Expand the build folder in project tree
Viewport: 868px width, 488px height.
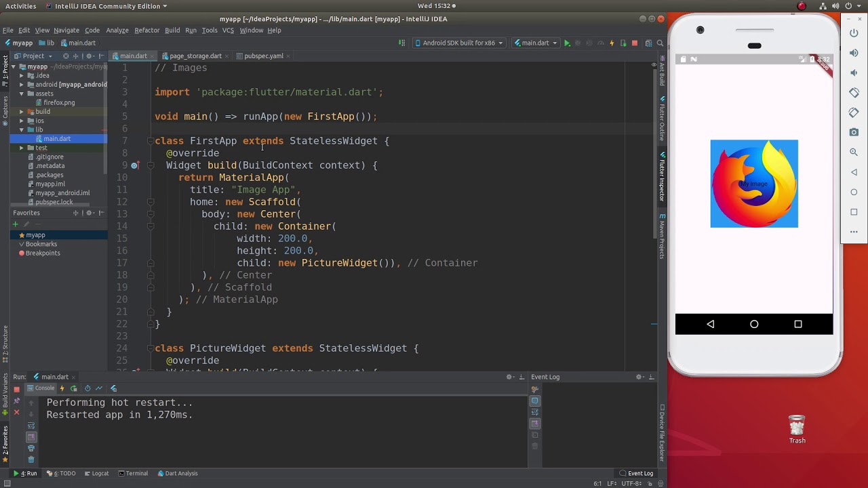(22, 112)
